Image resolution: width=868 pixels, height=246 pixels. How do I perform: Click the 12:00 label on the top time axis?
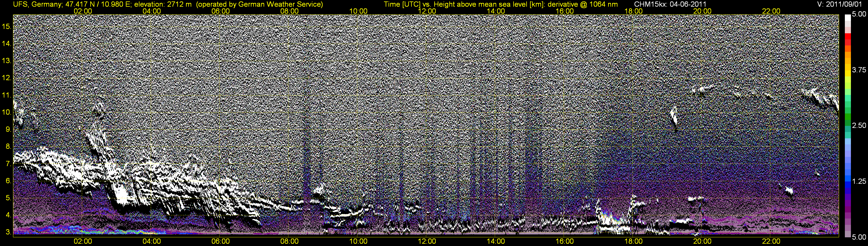(427, 11)
